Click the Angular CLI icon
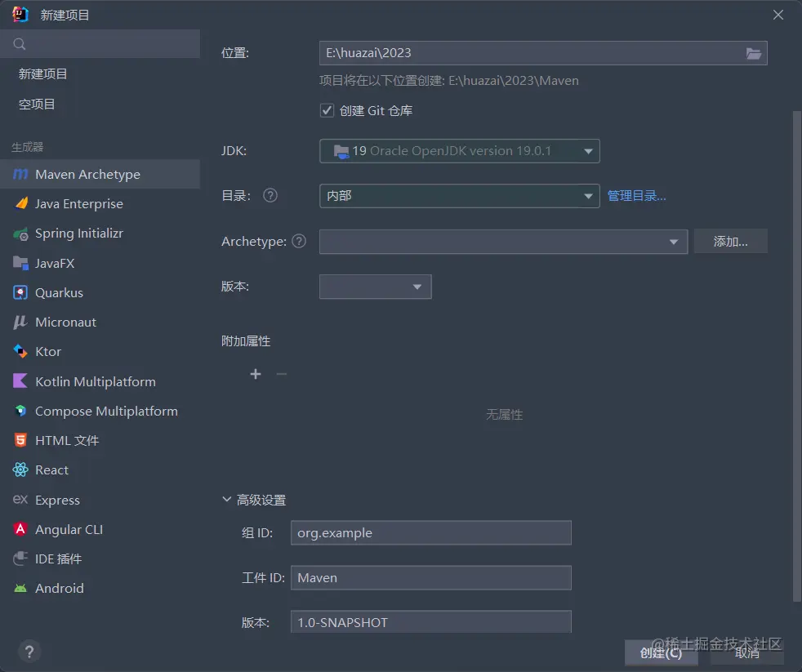The height and width of the screenshot is (672, 802). pos(20,529)
